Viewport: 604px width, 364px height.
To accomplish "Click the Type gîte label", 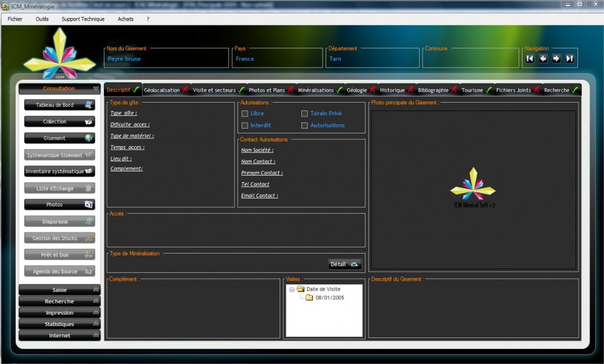I will click(124, 113).
